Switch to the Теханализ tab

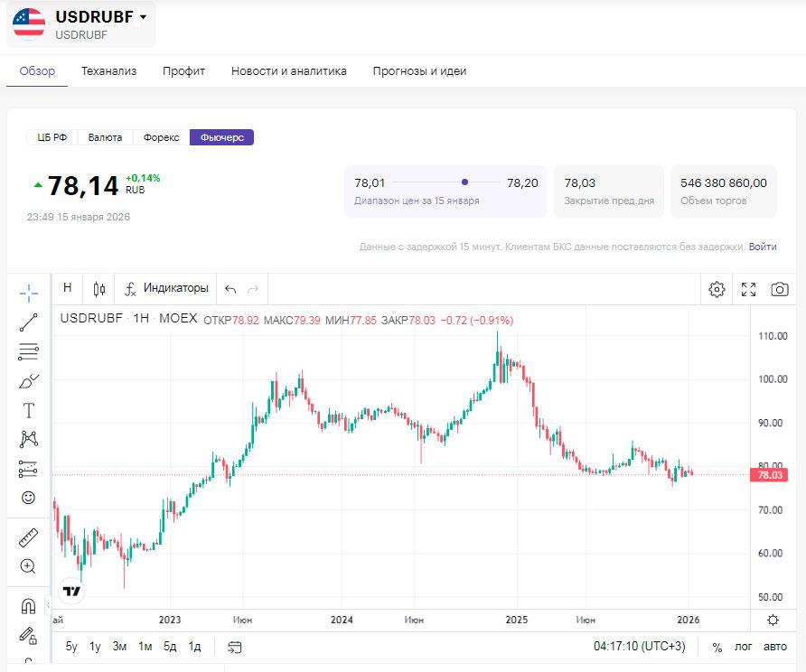point(108,71)
